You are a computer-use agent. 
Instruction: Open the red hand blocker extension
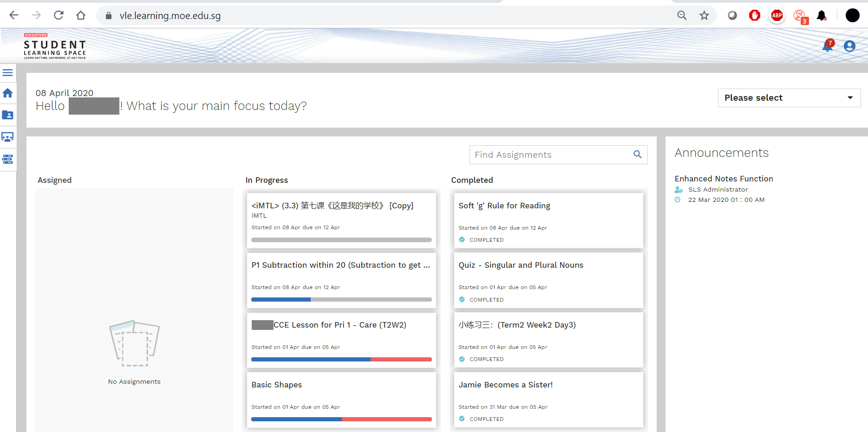click(755, 15)
